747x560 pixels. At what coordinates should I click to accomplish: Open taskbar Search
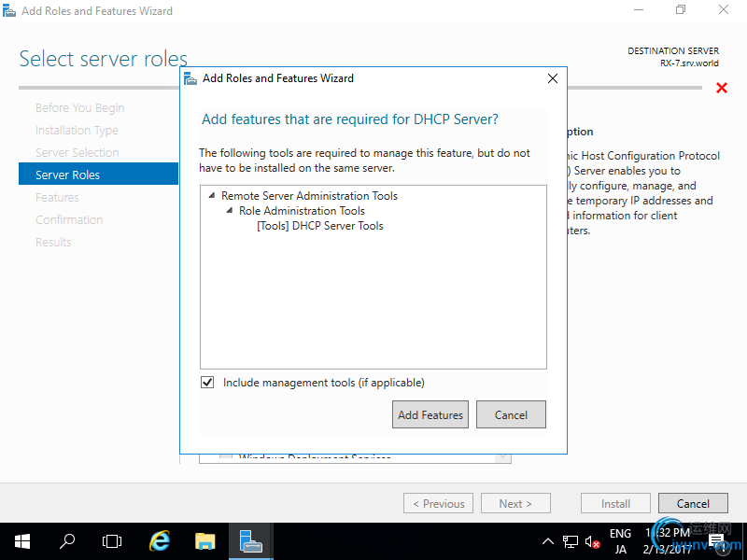67,541
